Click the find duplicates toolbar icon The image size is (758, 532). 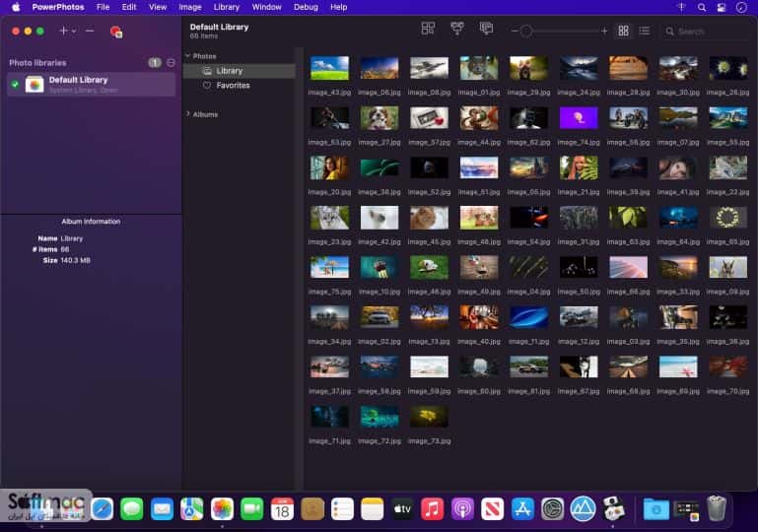click(x=428, y=29)
